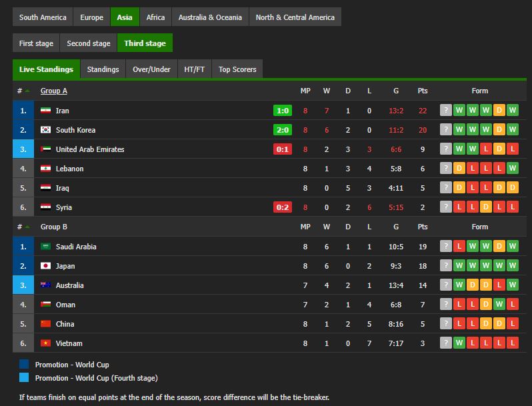Click South Korea live score 2:0 badge
532x406 pixels.
point(283,130)
